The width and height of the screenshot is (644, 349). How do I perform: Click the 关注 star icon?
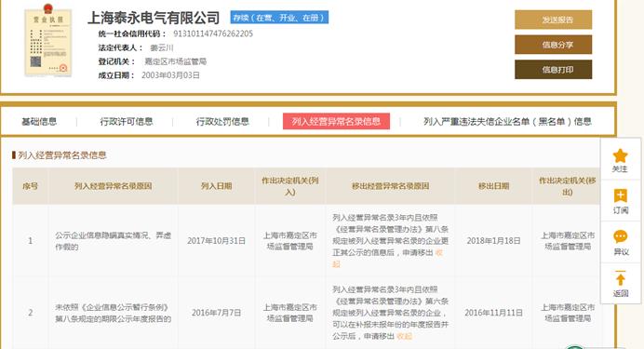tap(620, 155)
